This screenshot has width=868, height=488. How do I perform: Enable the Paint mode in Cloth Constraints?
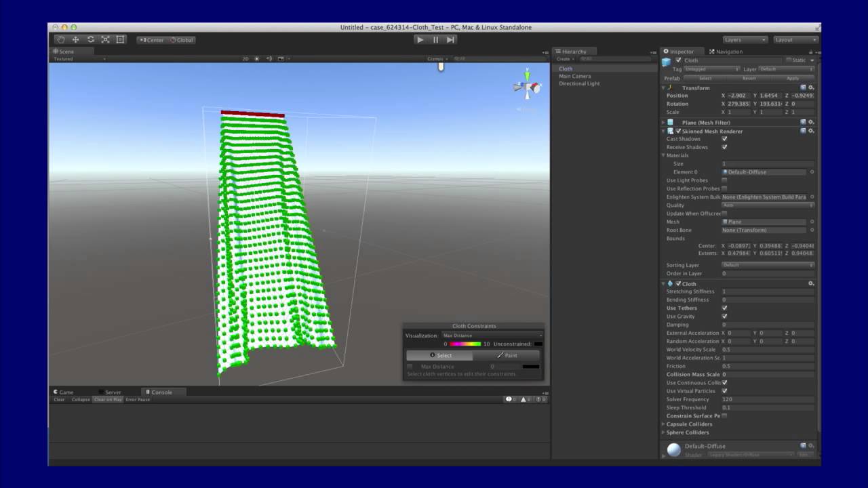(x=507, y=355)
